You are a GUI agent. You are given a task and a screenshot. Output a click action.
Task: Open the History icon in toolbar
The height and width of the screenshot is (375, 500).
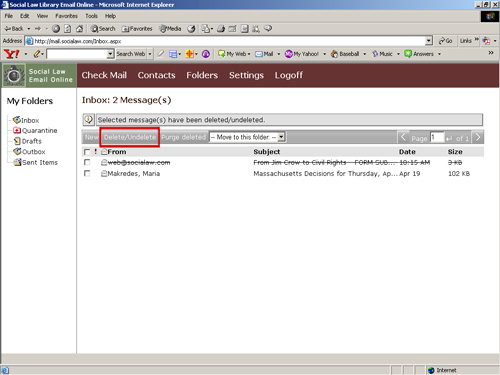[191, 29]
